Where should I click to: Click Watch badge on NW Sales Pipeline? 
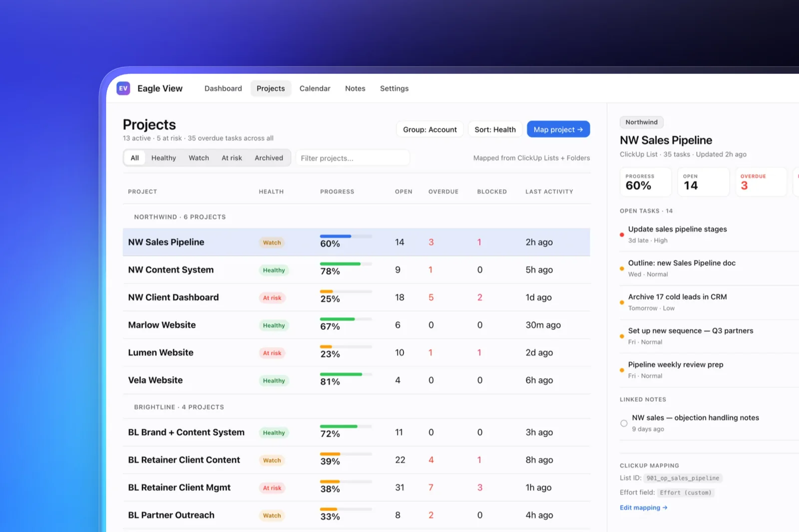coord(272,243)
